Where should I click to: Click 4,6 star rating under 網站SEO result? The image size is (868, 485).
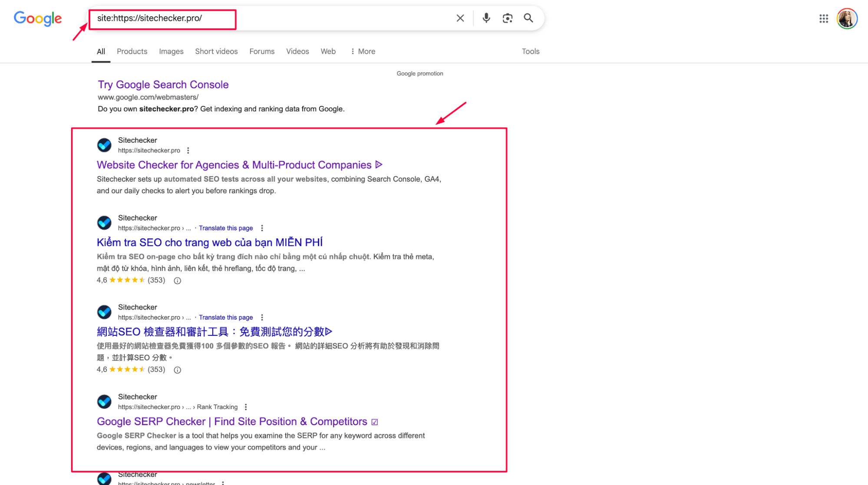(x=131, y=370)
